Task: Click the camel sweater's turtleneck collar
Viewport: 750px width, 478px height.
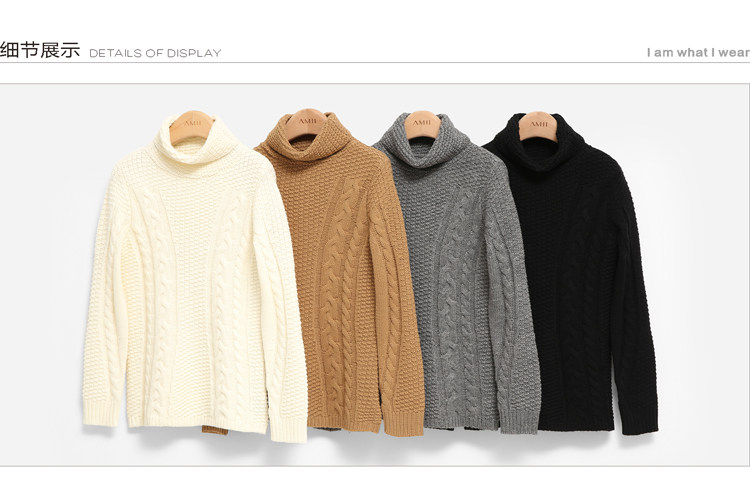Action: tap(309, 136)
